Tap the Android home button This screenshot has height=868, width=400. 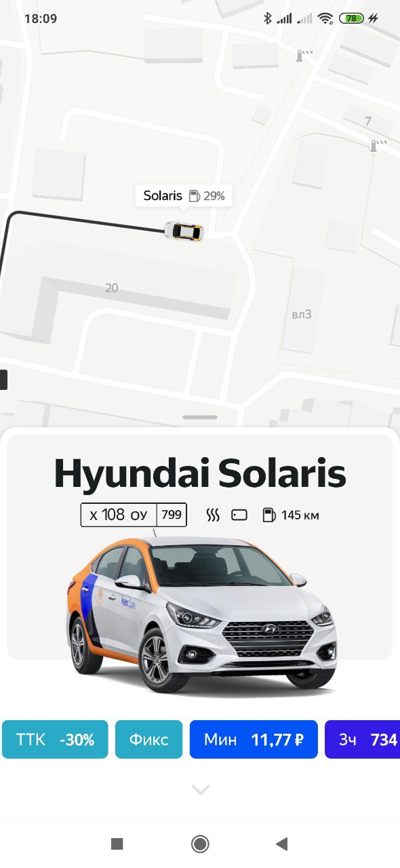click(200, 844)
